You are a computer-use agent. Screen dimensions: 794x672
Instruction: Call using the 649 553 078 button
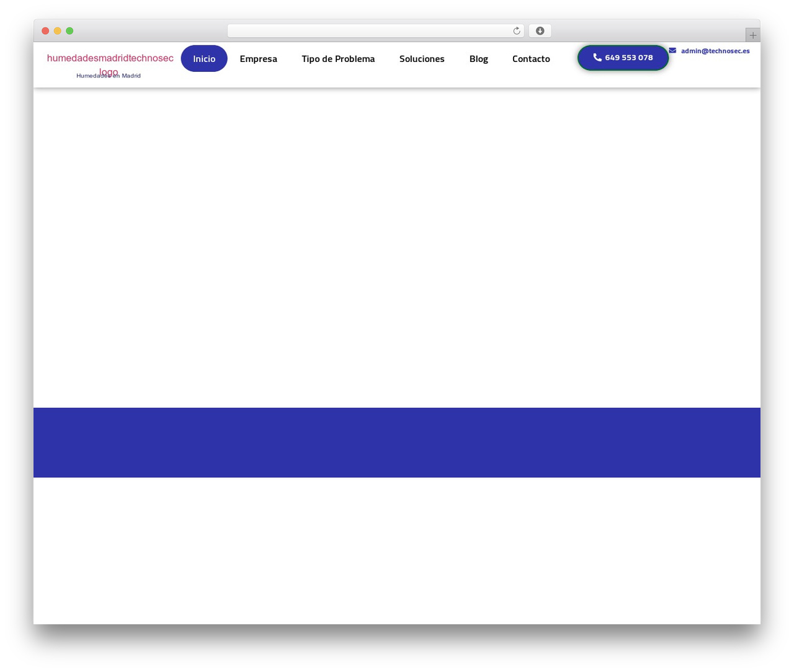623,58
